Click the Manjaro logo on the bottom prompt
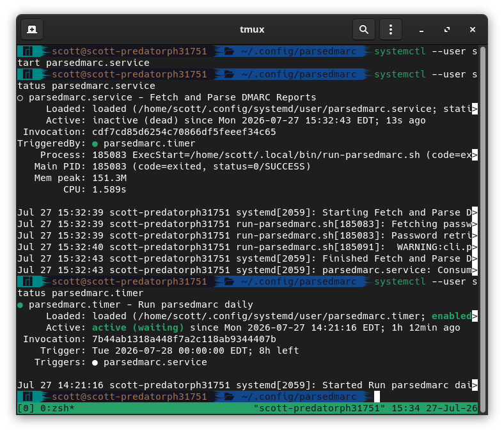The width and height of the screenshot is (504, 433). 28,397
